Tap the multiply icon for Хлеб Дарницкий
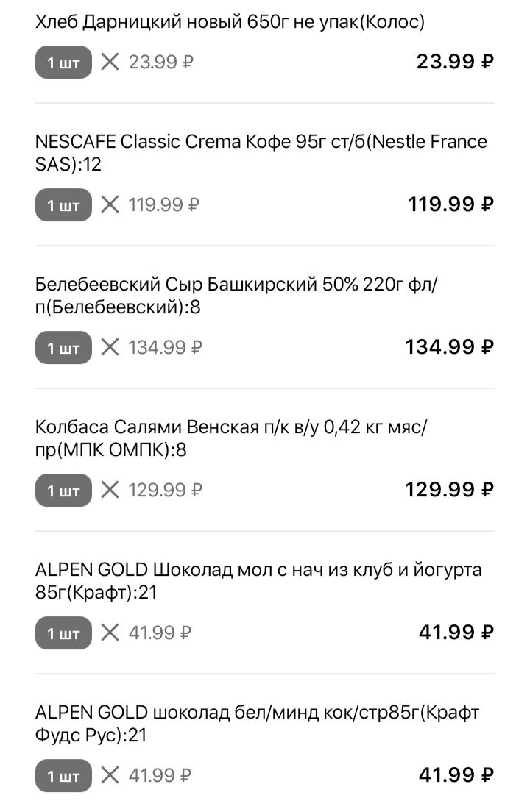Screen dimensions: 530x812 110,62
